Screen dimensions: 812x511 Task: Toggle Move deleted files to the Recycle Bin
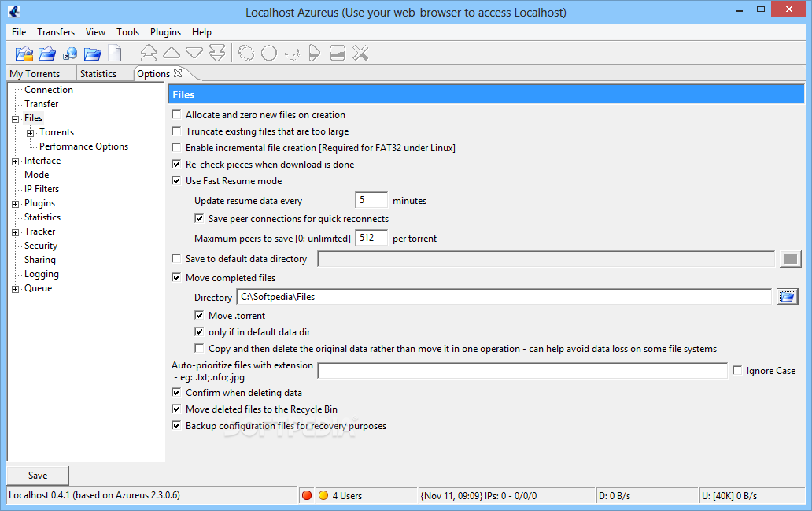point(176,409)
